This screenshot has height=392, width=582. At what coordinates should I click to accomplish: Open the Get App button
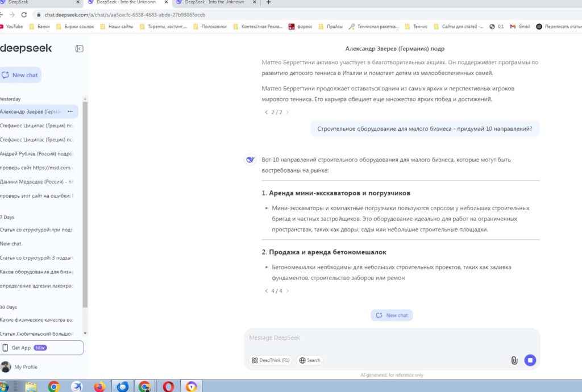tap(41, 348)
